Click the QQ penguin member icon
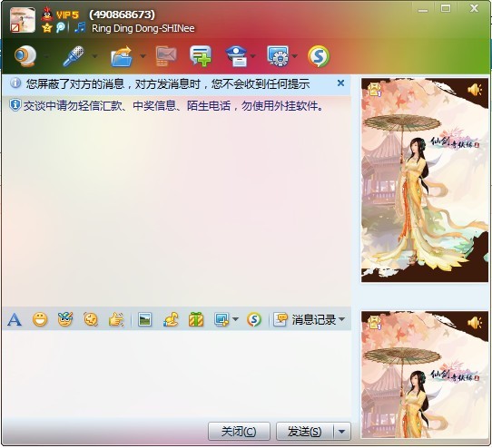Image resolution: width=492 pixels, height=448 pixels. [x=47, y=14]
